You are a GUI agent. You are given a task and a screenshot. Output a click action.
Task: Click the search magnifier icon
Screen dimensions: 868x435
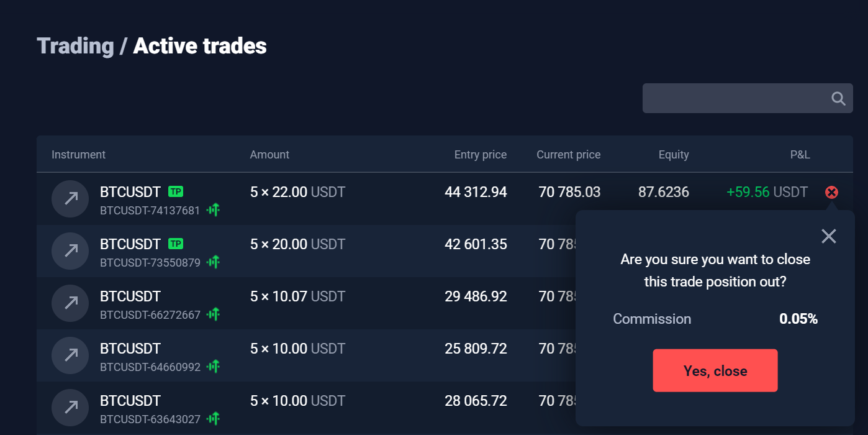click(x=838, y=99)
